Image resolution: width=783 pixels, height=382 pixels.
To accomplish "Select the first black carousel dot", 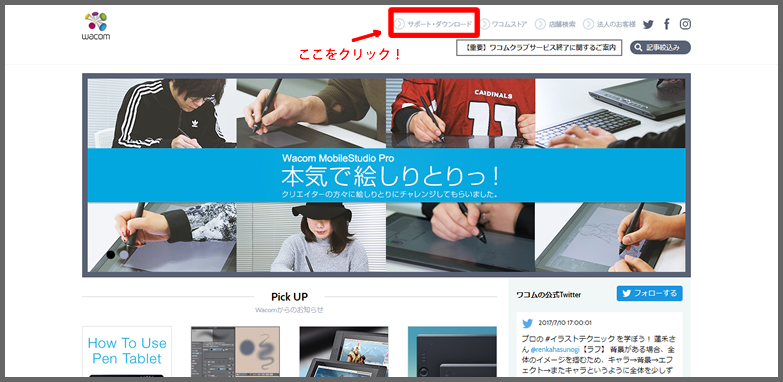I will [x=110, y=255].
